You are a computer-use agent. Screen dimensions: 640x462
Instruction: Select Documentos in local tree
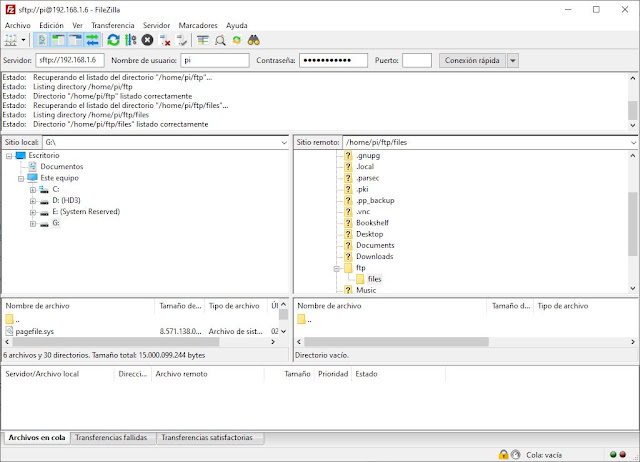[62, 167]
